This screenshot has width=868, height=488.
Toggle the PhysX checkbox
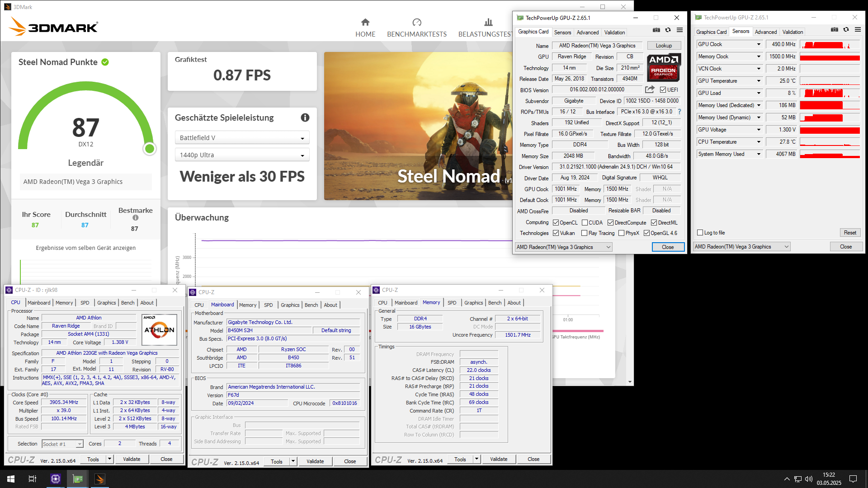click(x=622, y=233)
